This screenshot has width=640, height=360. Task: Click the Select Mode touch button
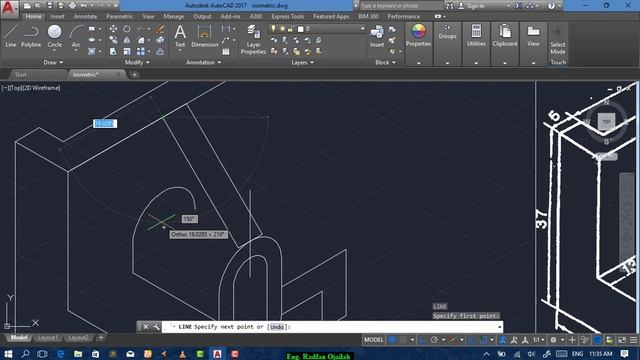tap(558, 40)
